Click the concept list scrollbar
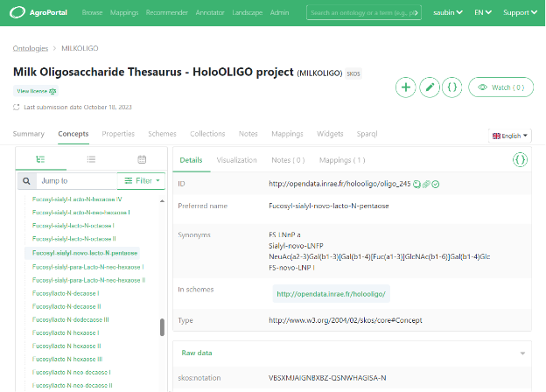Viewport: 546px width, 392px height. pos(162,326)
